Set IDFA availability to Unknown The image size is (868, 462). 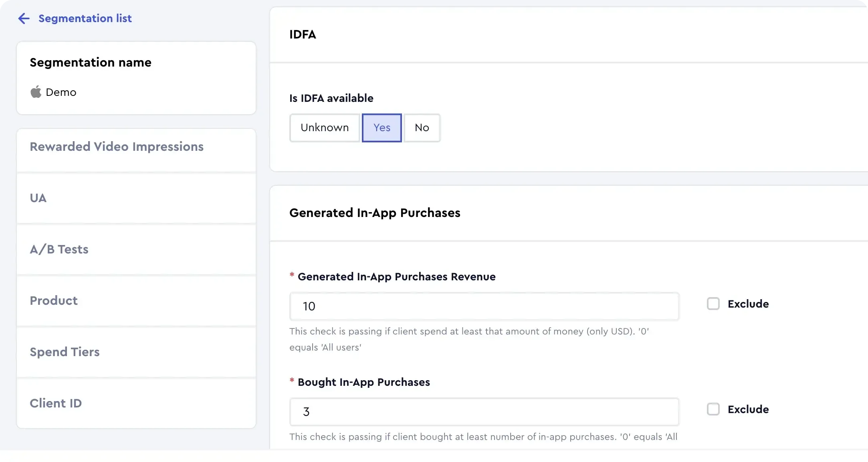point(325,128)
